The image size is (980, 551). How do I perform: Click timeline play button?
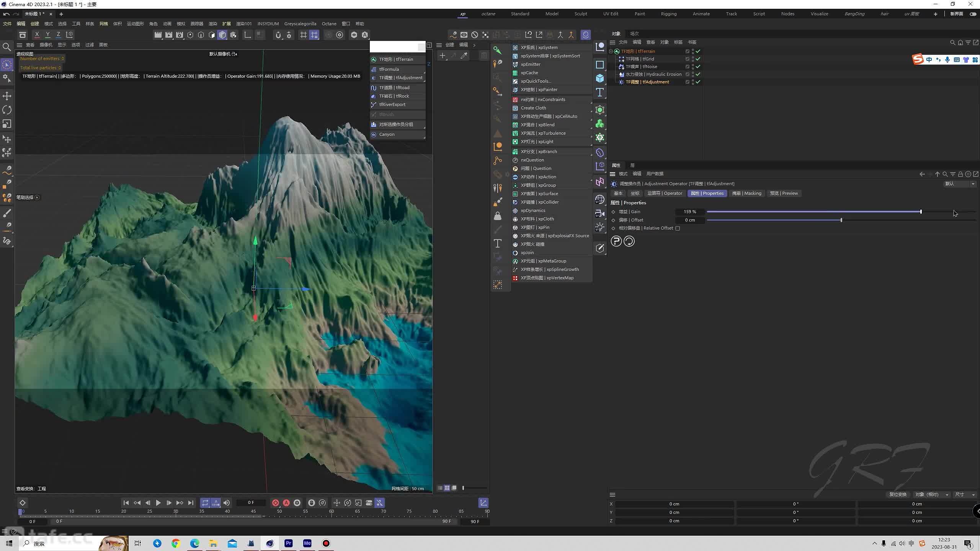(x=158, y=502)
